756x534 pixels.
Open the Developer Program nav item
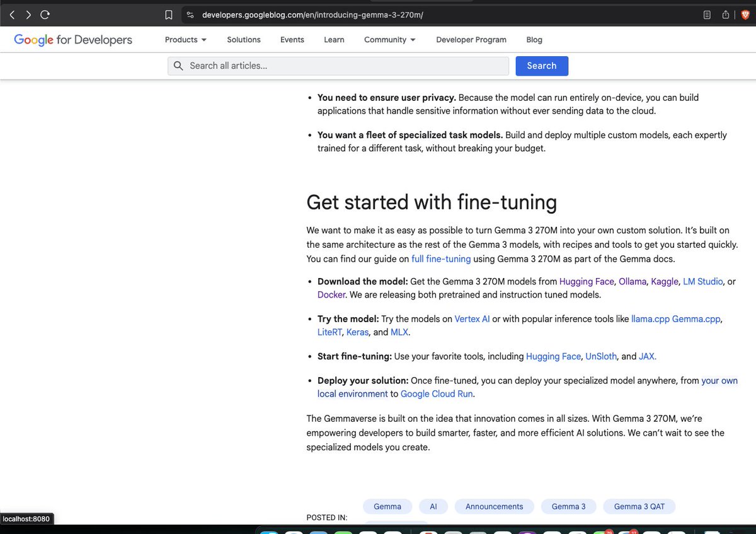click(471, 40)
